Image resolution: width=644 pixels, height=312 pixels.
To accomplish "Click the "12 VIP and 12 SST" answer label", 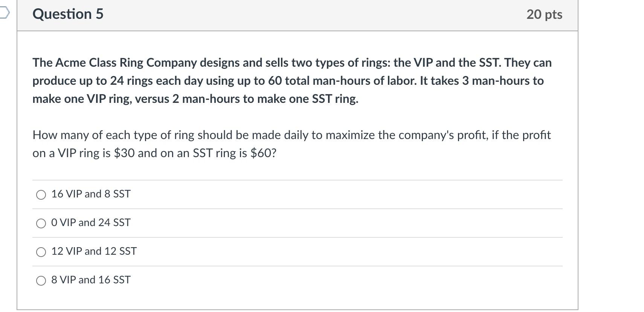I will pos(94,251).
